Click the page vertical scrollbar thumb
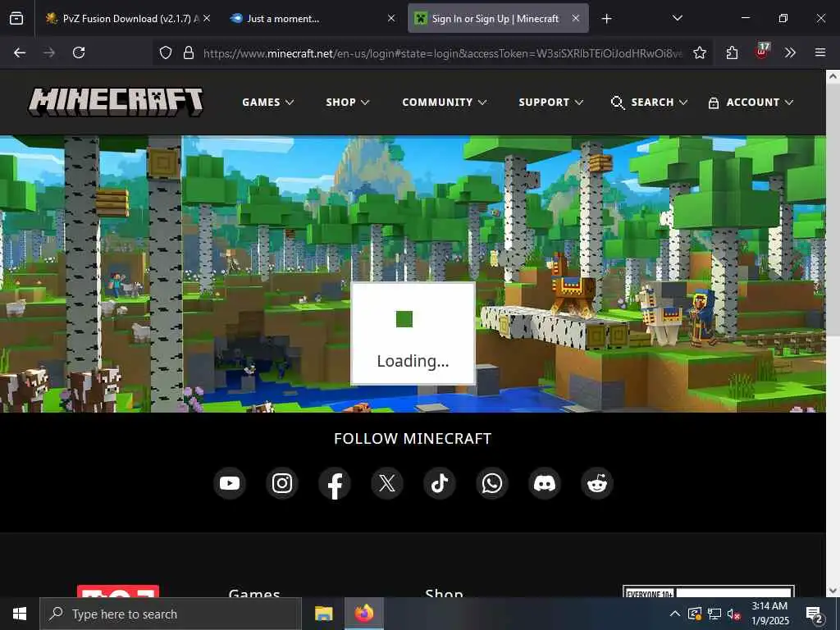The height and width of the screenshot is (630, 840). coord(833,209)
